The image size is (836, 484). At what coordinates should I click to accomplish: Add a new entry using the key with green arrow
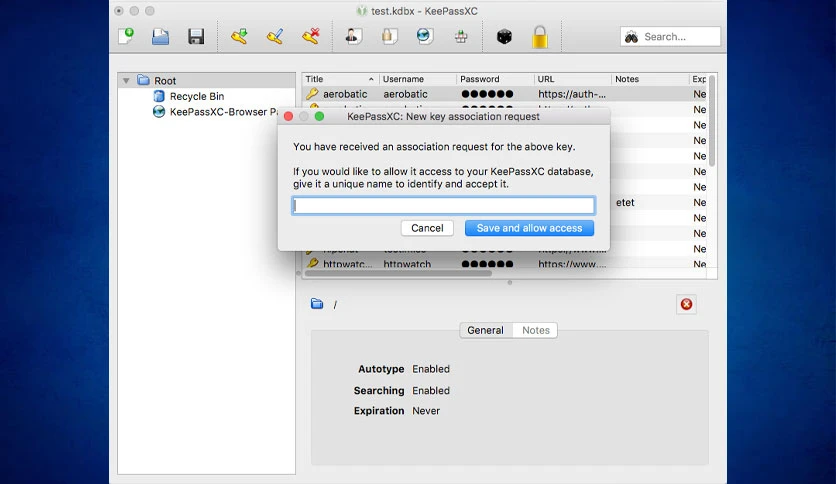(239, 36)
